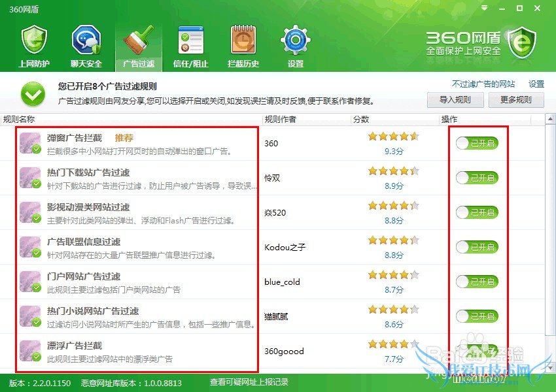556x392 pixels.
Task: Sort by the 规则名称 column header
Action: click(19, 120)
